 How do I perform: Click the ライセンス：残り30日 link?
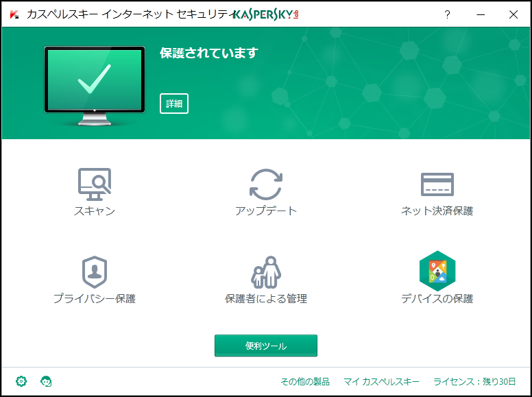point(474,382)
